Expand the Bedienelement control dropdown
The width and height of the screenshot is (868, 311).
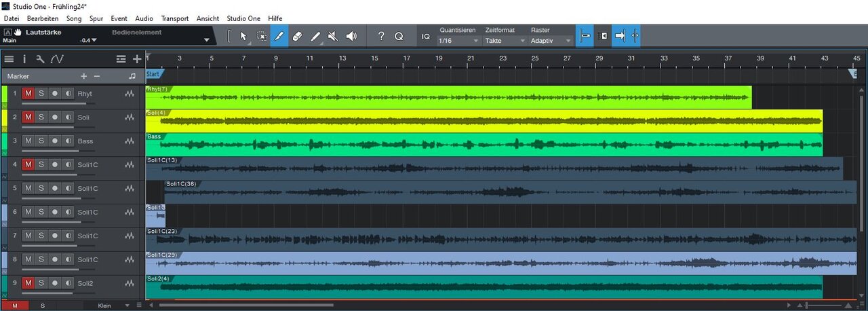(207, 40)
